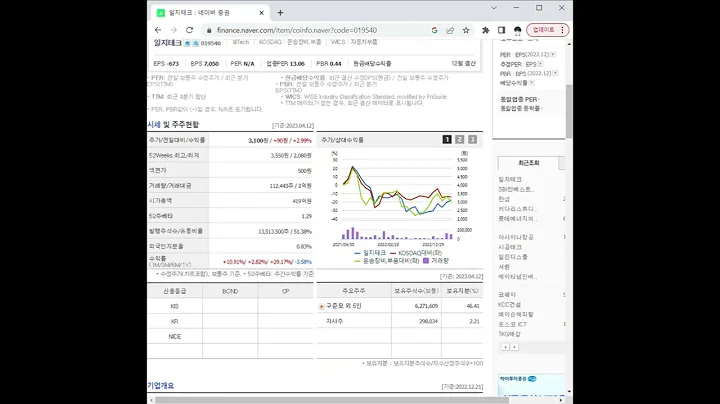Click the NICE credit rating row
Viewport: 720px width, 404px height.
point(230,337)
